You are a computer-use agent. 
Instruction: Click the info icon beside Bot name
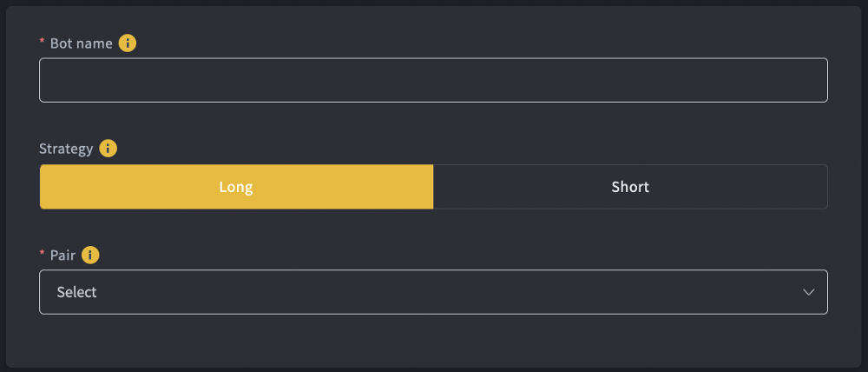[128, 43]
